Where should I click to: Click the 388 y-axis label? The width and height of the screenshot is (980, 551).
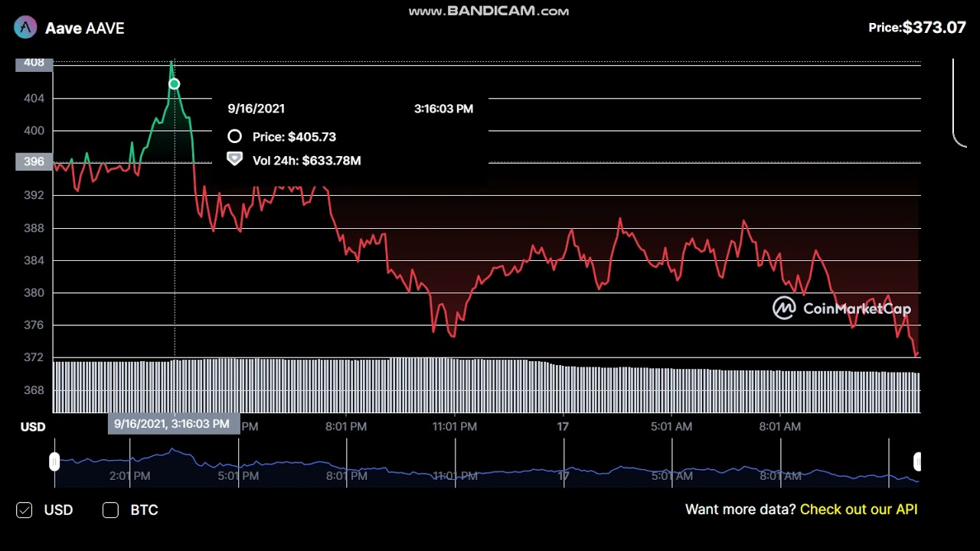tap(34, 228)
